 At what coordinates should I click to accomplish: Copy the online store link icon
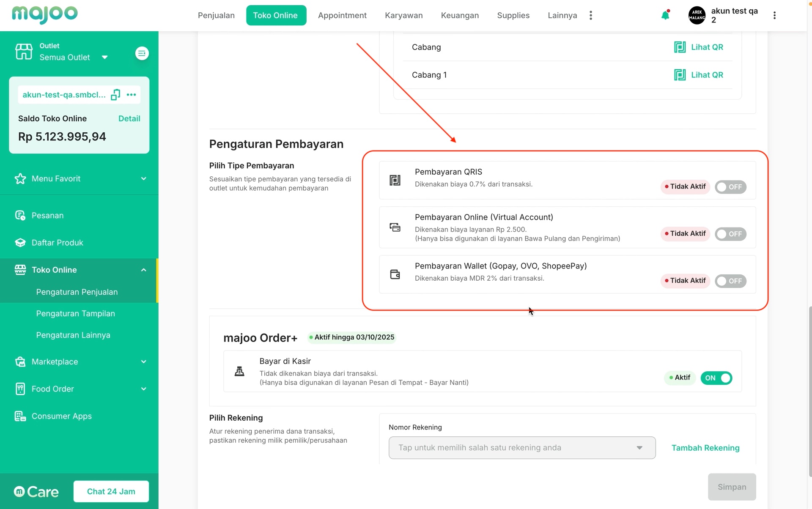tap(115, 95)
